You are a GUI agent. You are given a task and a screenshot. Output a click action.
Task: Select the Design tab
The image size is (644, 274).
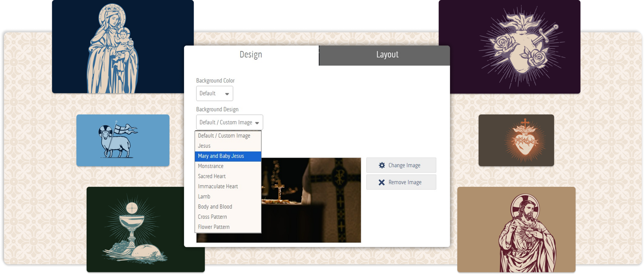[x=251, y=55]
